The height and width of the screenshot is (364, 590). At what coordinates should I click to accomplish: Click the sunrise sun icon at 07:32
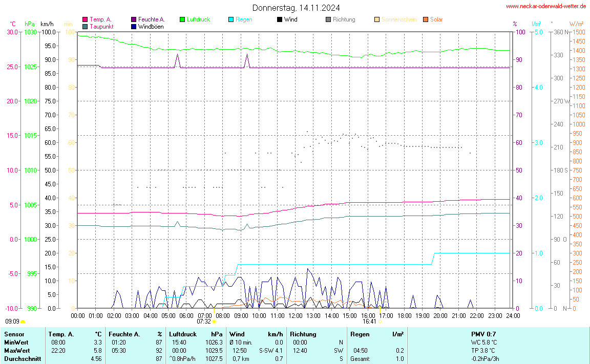tap(214, 322)
